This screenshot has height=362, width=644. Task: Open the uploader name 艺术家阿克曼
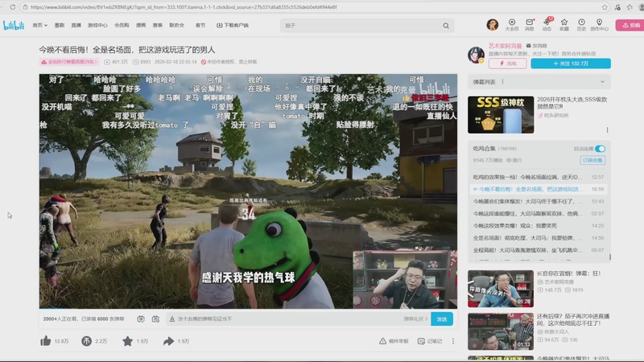click(x=505, y=46)
